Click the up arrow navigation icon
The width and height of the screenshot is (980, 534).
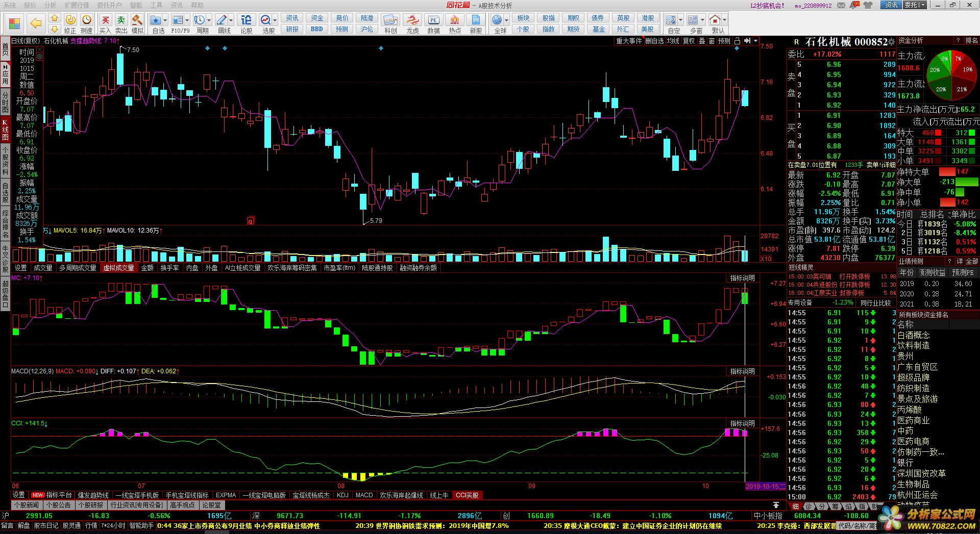pos(54,18)
